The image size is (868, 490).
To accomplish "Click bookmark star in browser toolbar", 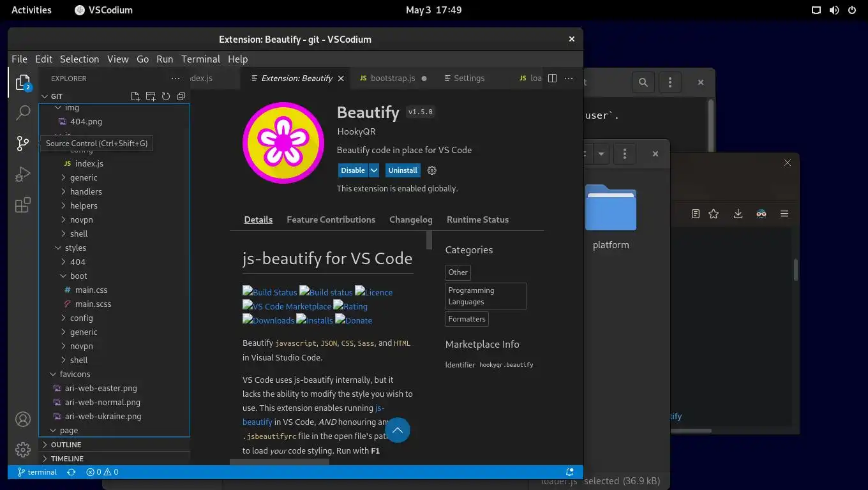I will click(714, 214).
